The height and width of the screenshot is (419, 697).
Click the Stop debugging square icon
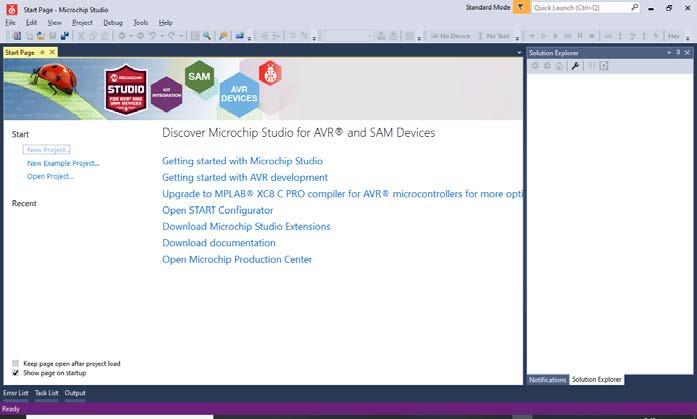pyautogui.click(x=592, y=36)
